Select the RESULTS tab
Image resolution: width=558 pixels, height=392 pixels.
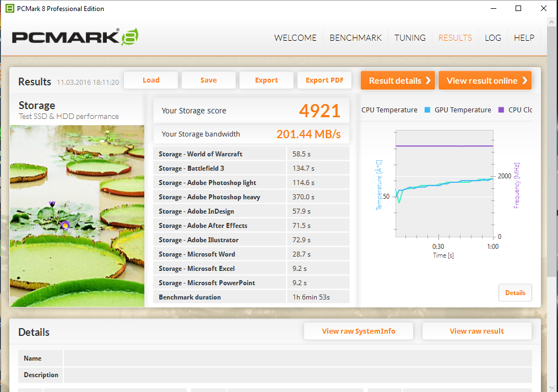(455, 37)
